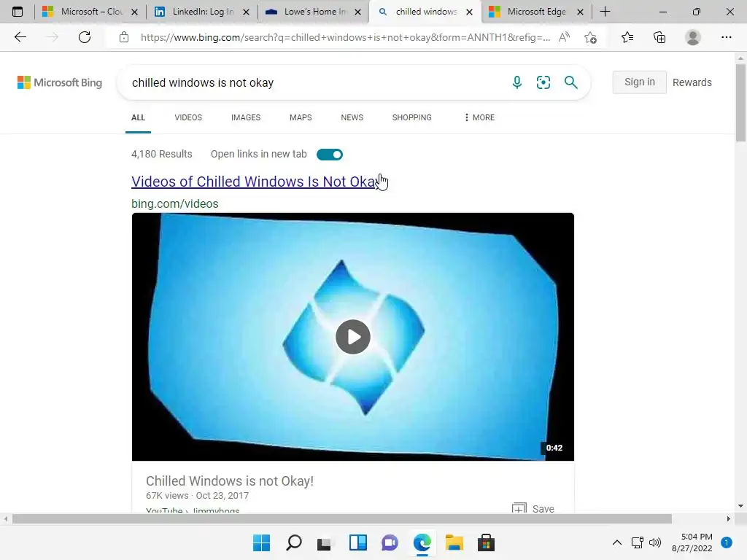Close the chilled windows search tab

(x=469, y=12)
